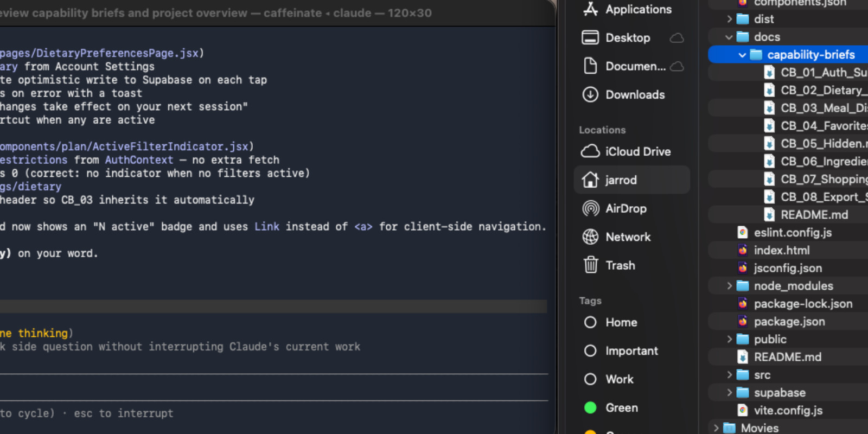Expand the src folder
Viewport: 868px width, 434px height.
point(729,375)
